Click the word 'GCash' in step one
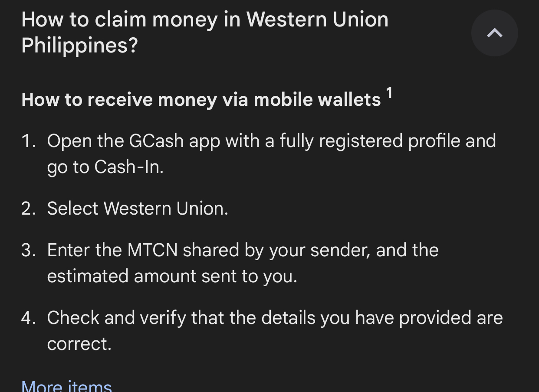Image resolution: width=539 pixels, height=392 pixels. 156,141
